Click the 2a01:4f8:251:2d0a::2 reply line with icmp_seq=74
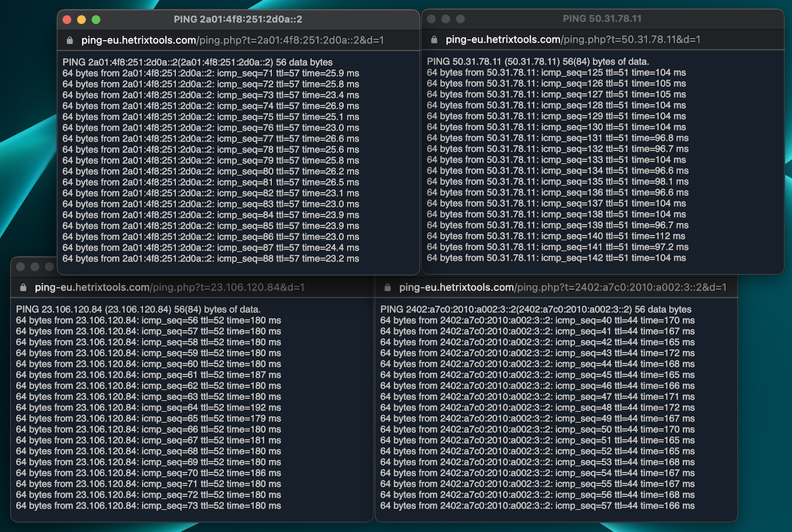792x532 pixels. point(211,106)
